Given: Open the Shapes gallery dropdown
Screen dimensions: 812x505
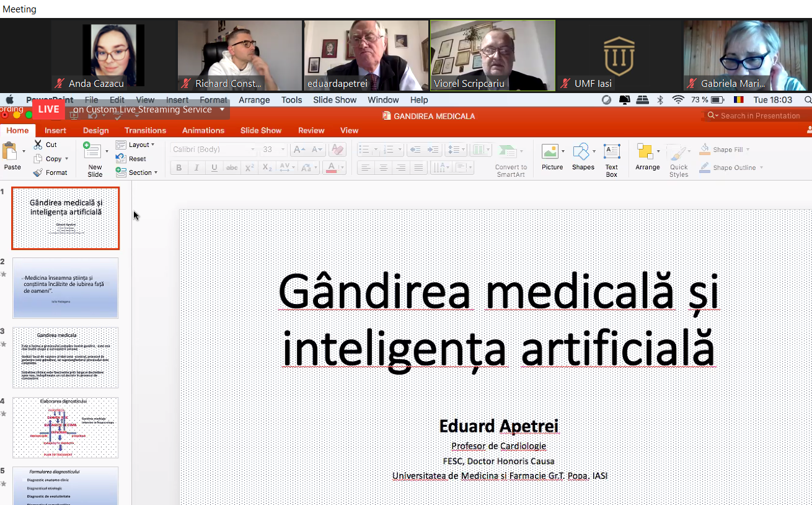Looking at the screenshot, I should tap(594, 151).
